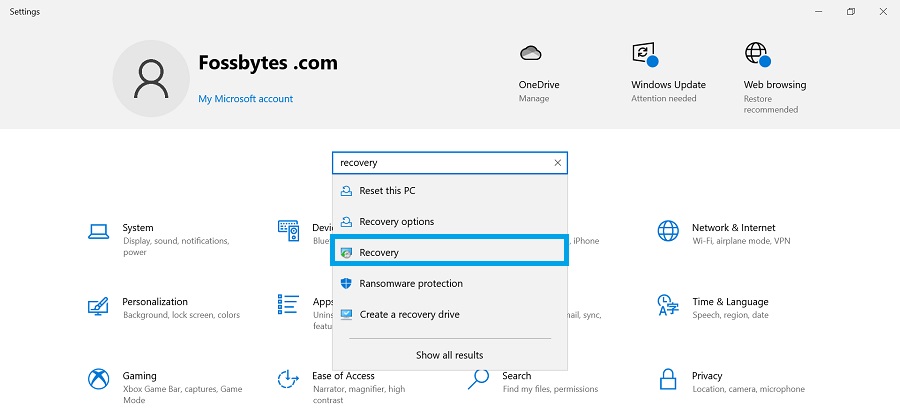Open the System settings monitor icon

tap(98, 231)
